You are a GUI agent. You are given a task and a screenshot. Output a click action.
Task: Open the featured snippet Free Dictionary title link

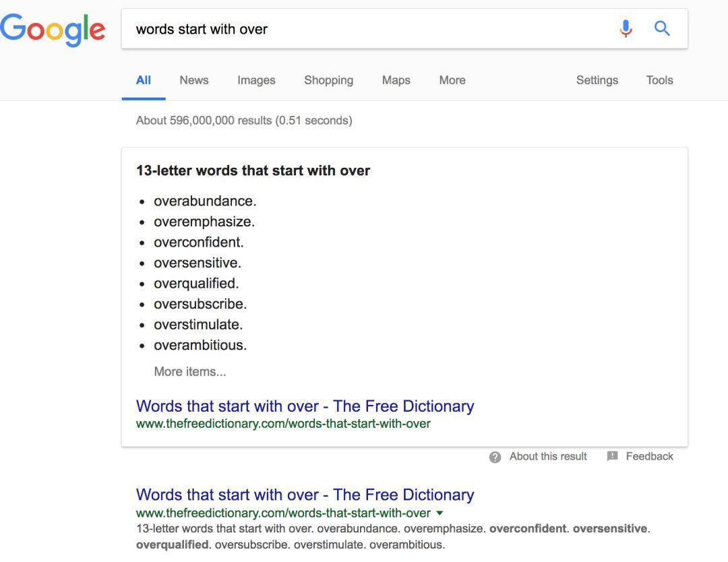[305, 406]
